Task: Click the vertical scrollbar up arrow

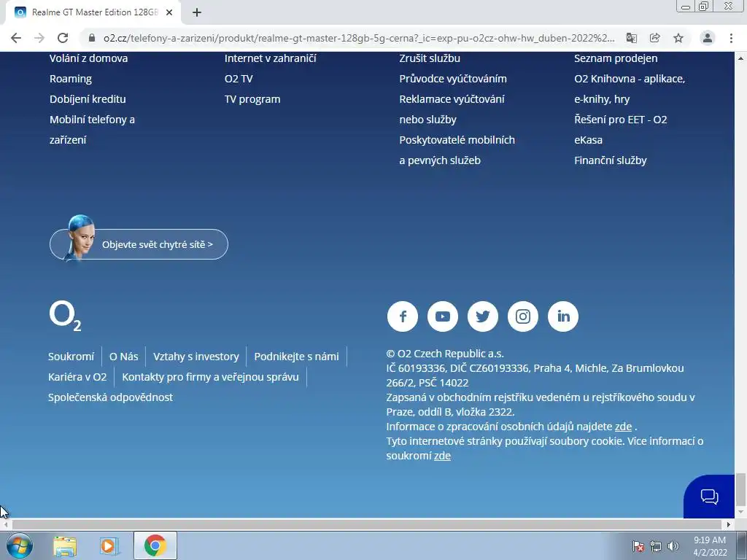Action: [740, 58]
